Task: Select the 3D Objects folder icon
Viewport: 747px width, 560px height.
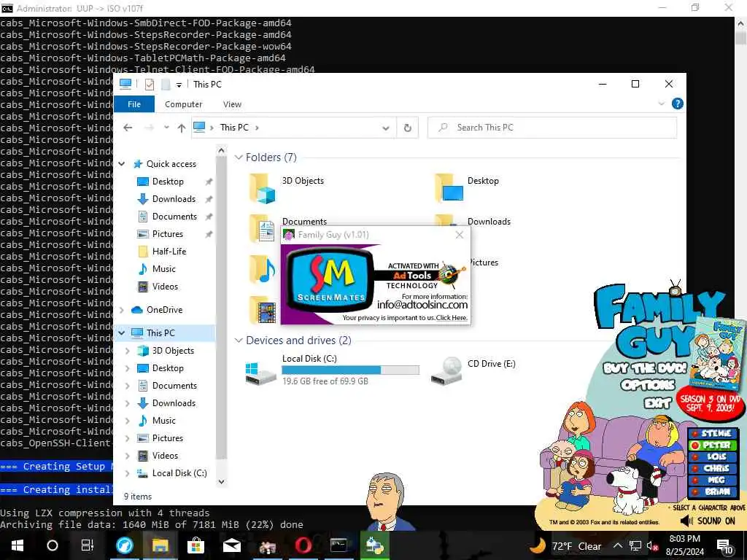Action: (263, 189)
